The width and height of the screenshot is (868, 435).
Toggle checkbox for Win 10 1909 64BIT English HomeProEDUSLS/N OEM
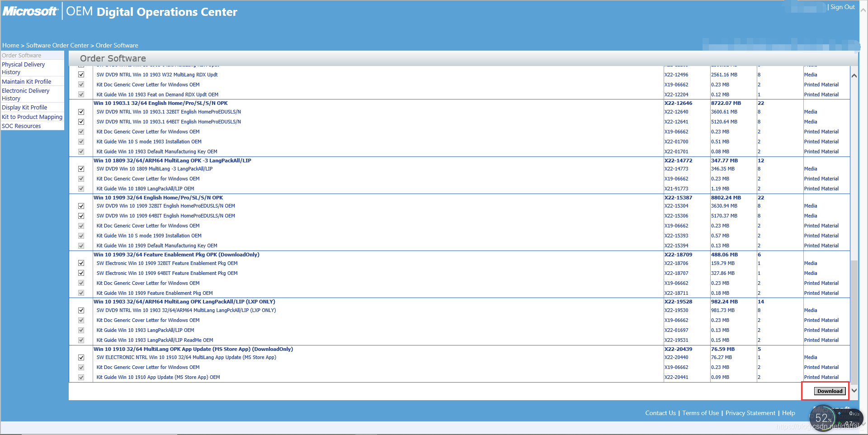click(81, 216)
